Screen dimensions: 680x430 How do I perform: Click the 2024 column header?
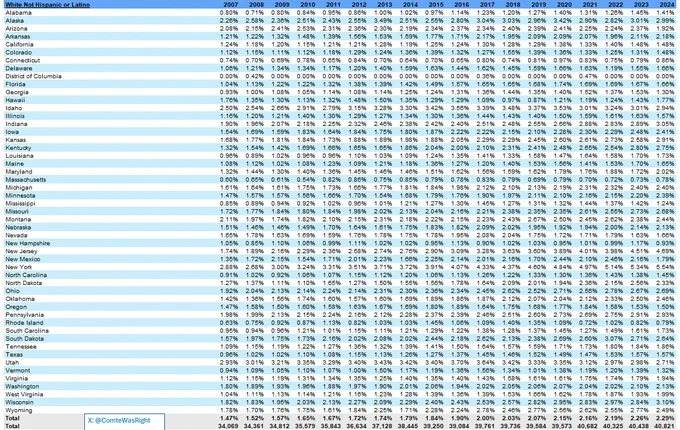click(667, 4)
